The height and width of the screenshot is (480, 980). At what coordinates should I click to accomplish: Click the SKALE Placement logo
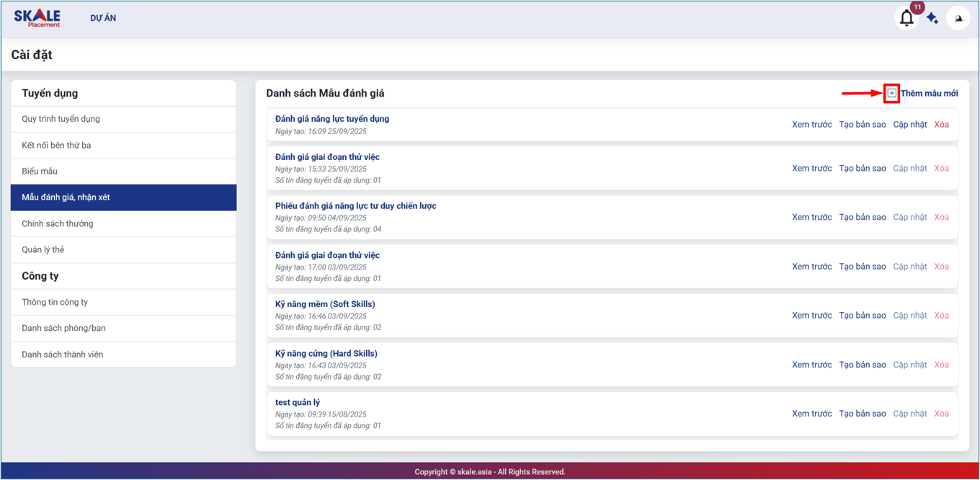click(x=37, y=18)
